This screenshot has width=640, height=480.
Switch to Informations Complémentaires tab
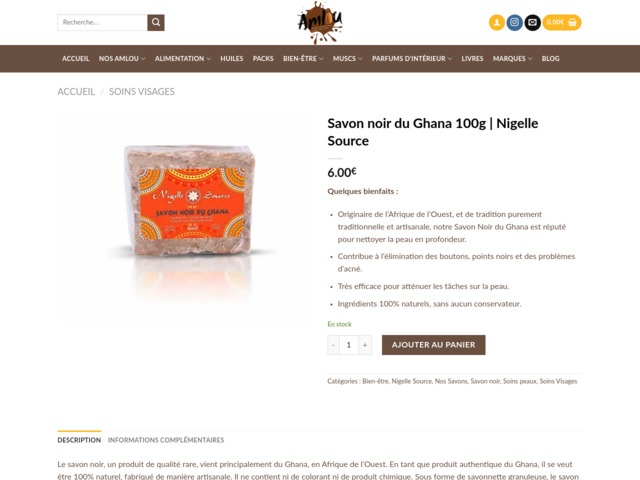pyautogui.click(x=166, y=440)
